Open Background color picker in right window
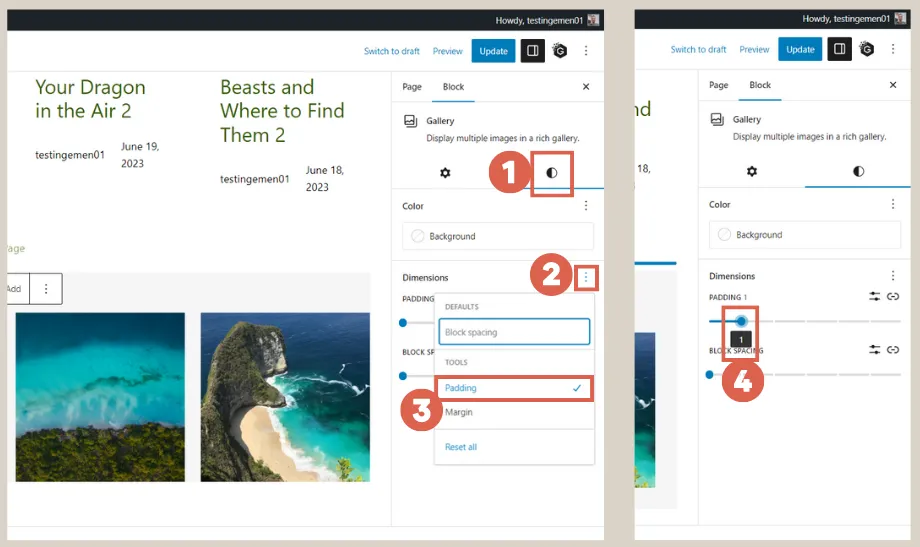920x547 pixels. [x=804, y=234]
